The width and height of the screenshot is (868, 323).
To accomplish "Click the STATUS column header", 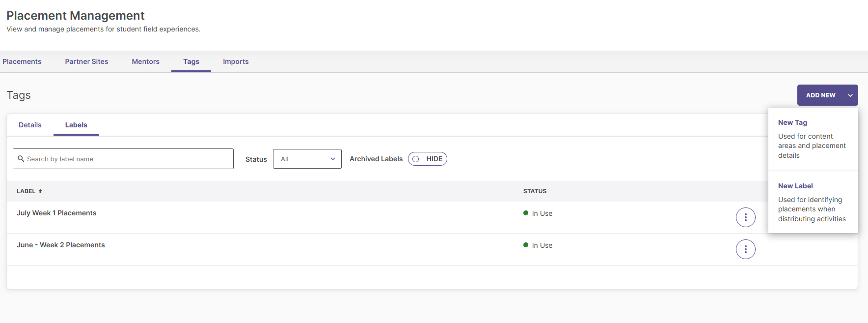I will coord(535,191).
